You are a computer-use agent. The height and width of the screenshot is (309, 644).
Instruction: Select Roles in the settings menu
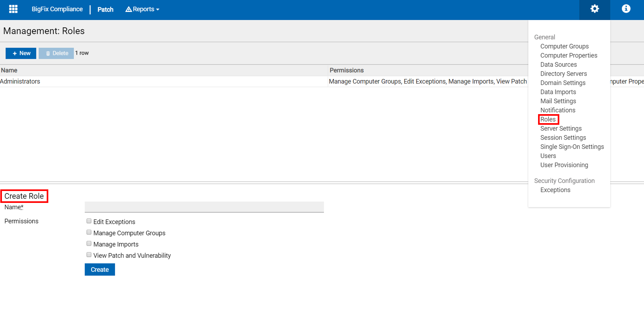(x=548, y=119)
